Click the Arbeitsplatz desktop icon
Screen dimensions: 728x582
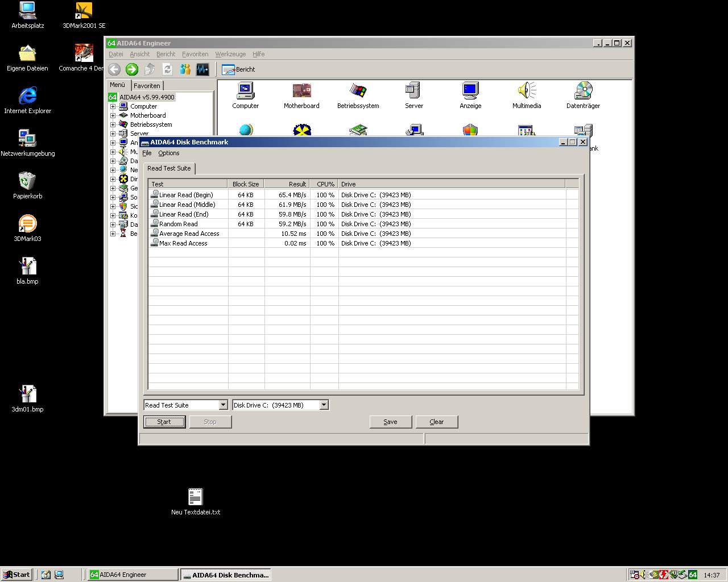coord(27,15)
